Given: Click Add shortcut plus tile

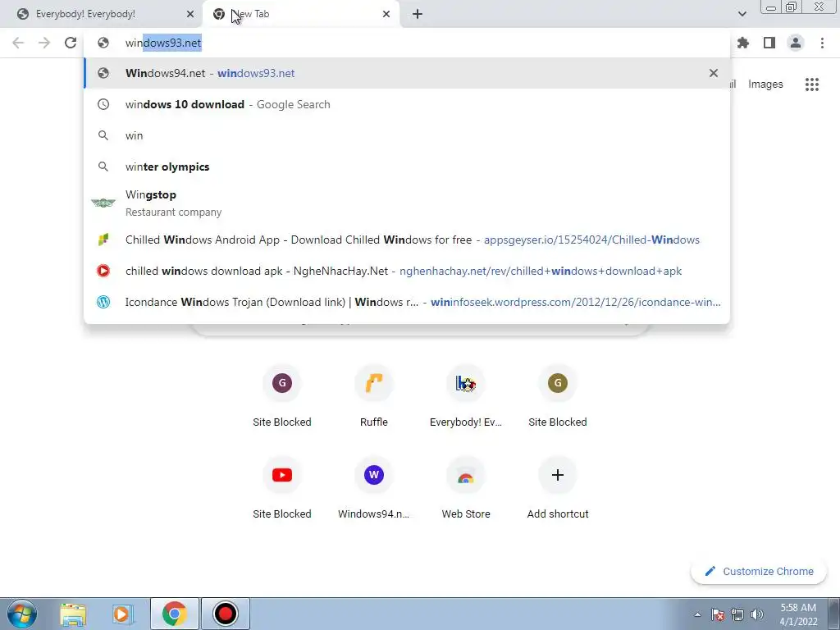Looking at the screenshot, I should (x=557, y=488).
